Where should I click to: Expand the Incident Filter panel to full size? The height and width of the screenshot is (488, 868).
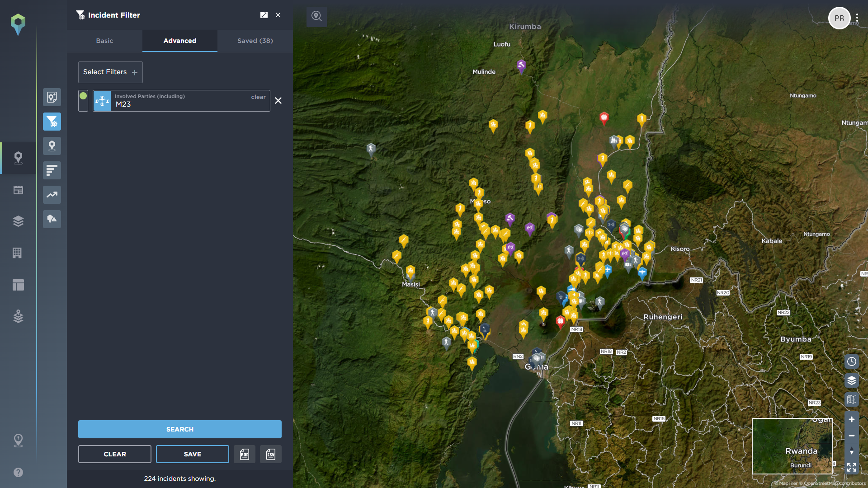264,15
